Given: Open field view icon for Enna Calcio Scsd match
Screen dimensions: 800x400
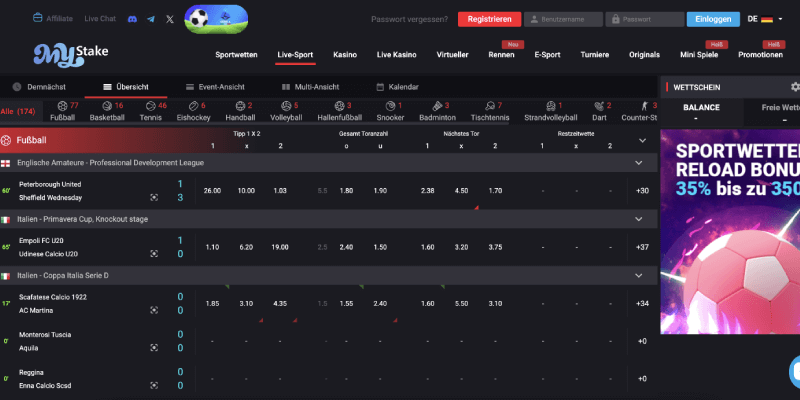Looking at the screenshot, I should (x=154, y=386).
